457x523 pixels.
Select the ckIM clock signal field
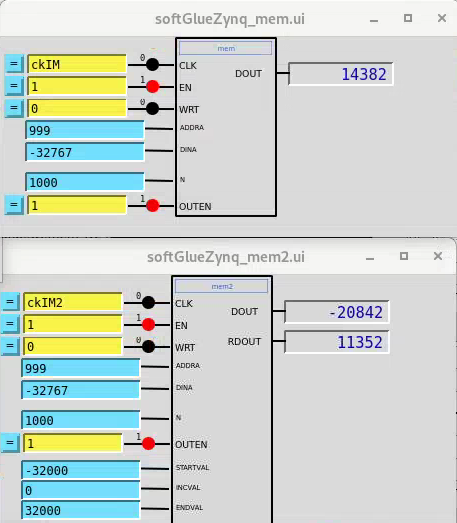(77, 64)
